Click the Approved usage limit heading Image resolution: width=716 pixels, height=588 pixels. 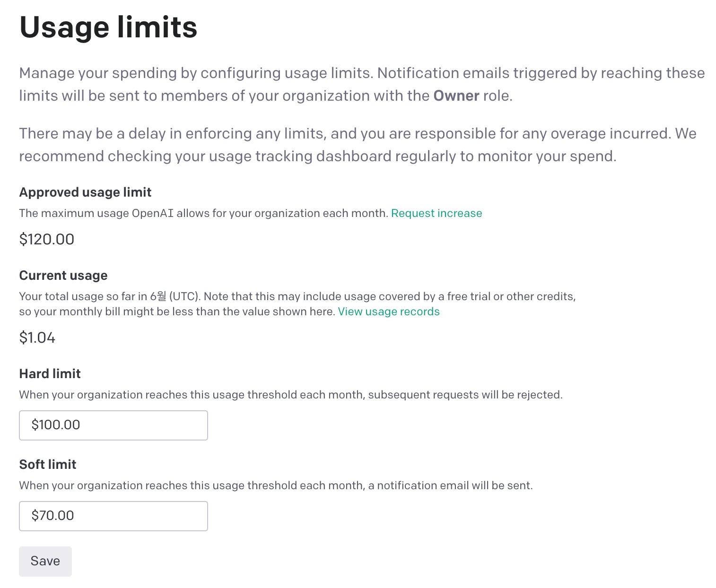point(85,192)
